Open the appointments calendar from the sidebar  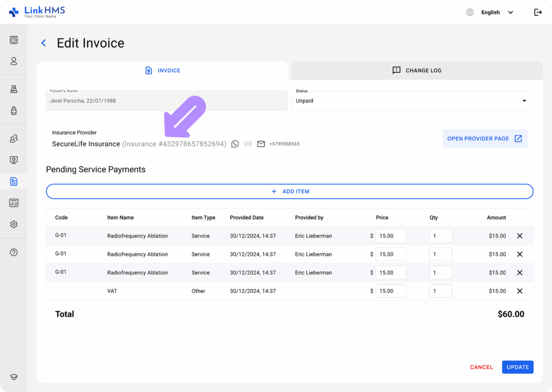[x=13, y=40]
